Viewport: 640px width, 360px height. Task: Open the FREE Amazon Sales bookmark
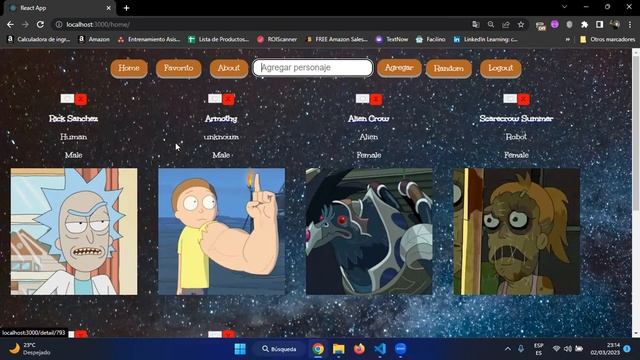tap(337, 39)
